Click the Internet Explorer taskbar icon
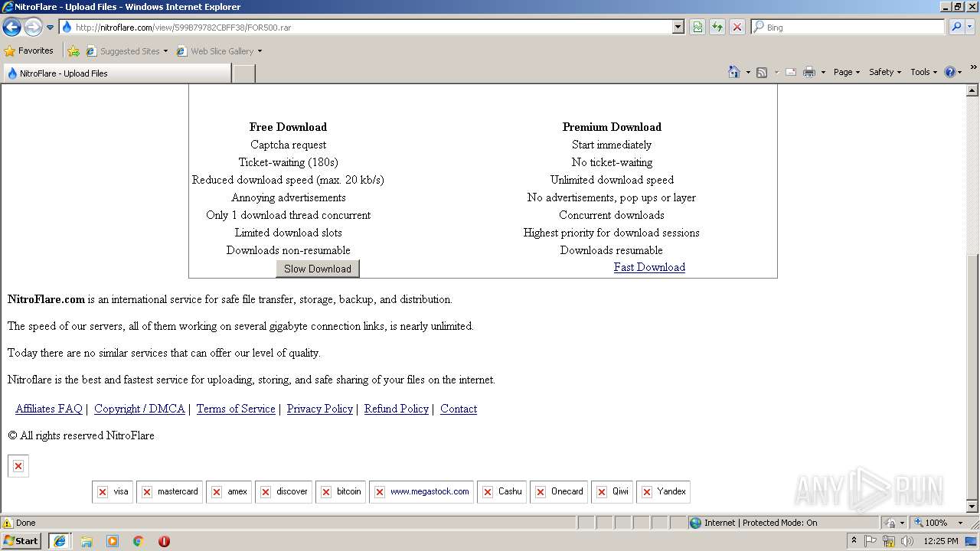 (x=60, y=541)
